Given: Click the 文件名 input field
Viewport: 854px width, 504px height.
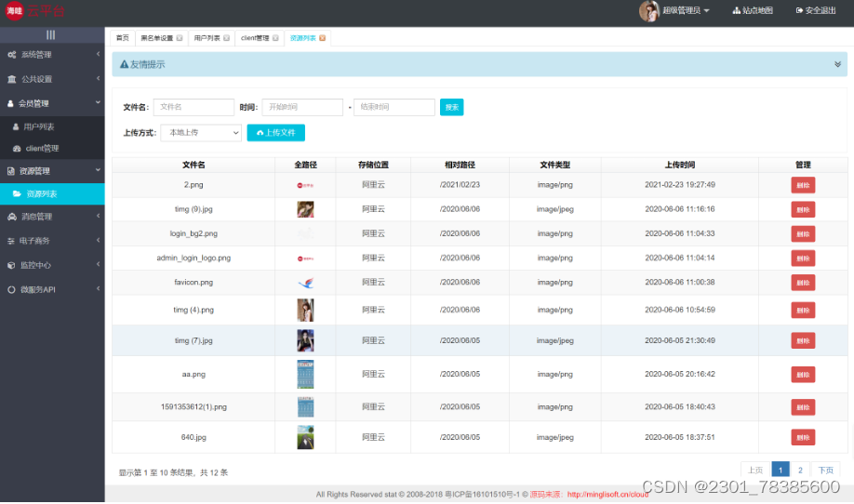Looking at the screenshot, I should (193, 107).
